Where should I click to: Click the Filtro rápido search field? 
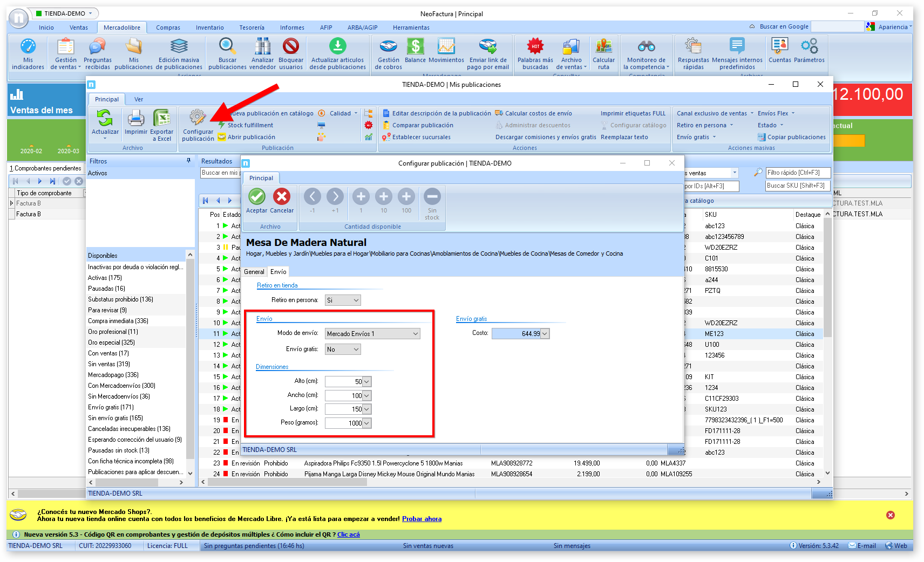(x=798, y=173)
